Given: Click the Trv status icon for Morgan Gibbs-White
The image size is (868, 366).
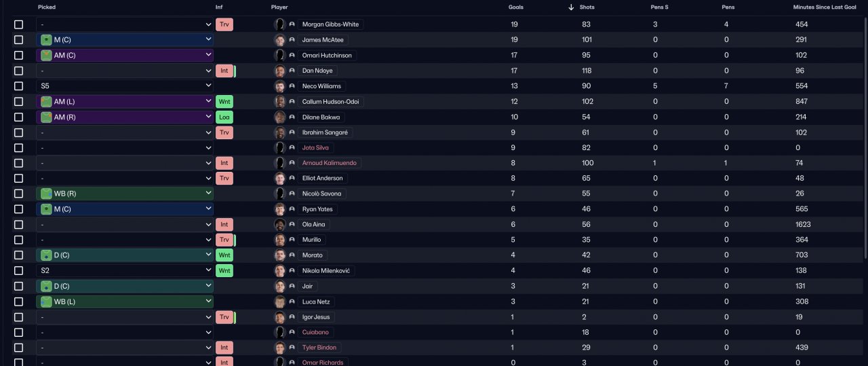Looking at the screenshot, I should point(224,24).
